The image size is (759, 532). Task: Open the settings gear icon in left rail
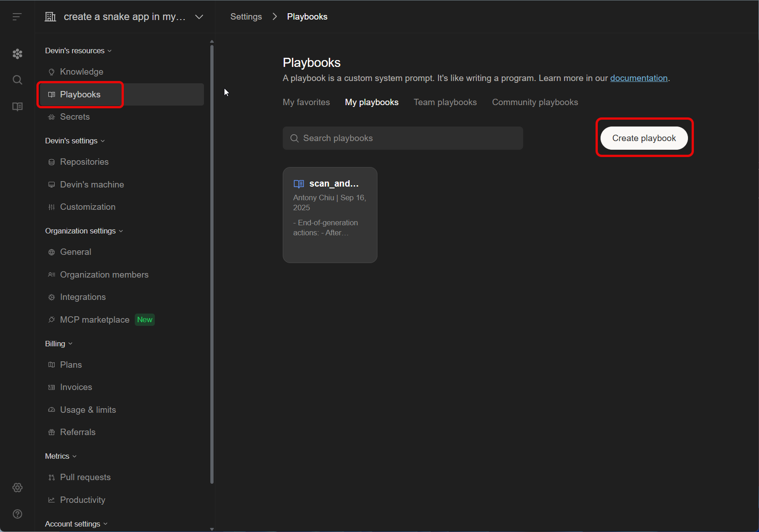coord(17,487)
